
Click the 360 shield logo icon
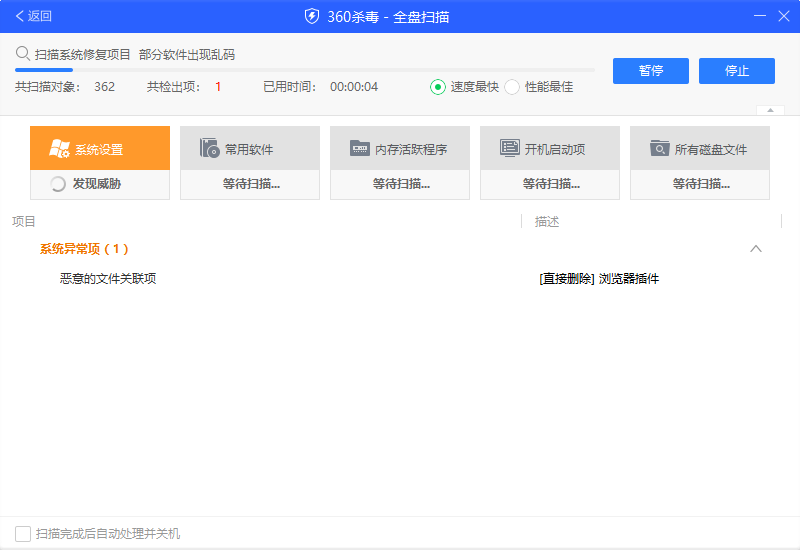[x=312, y=16]
